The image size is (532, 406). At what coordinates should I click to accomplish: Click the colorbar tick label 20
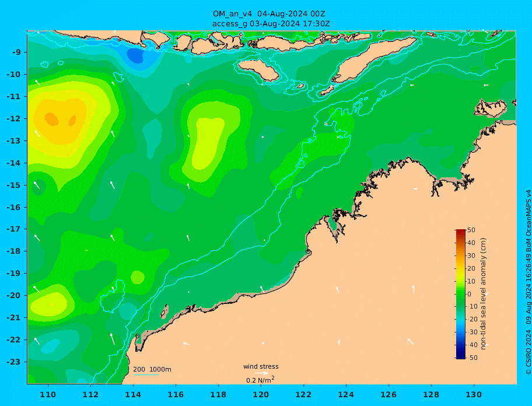(x=471, y=268)
